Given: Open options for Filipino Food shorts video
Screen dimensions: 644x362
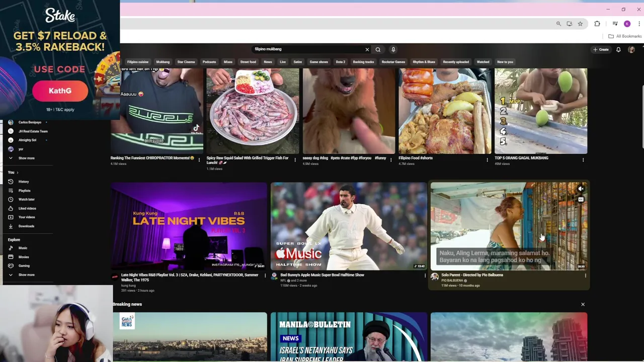Looking at the screenshot, I should point(487,160).
